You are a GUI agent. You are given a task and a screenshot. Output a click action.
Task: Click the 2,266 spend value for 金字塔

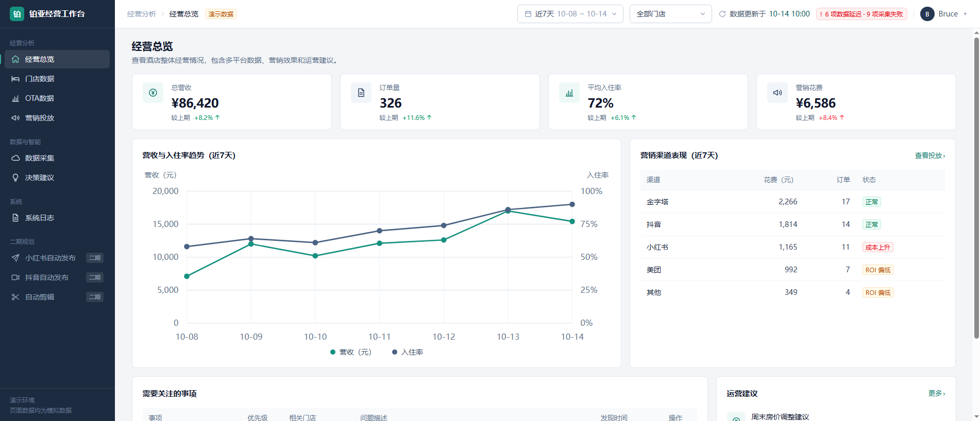click(x=788, y=202)
